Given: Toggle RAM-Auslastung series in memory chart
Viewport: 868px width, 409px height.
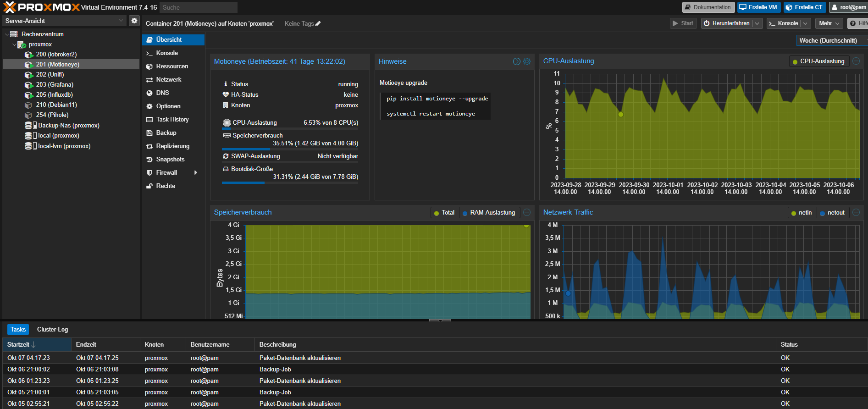Looking at the screenshot, I should [488, 213].
